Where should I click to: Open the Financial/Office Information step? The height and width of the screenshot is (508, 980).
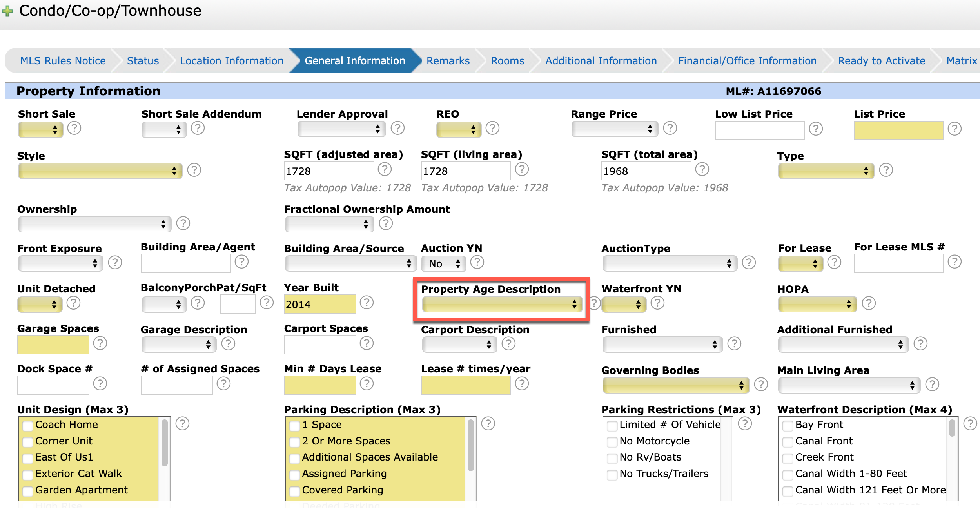pyautogui.click(x=747, y=61)
